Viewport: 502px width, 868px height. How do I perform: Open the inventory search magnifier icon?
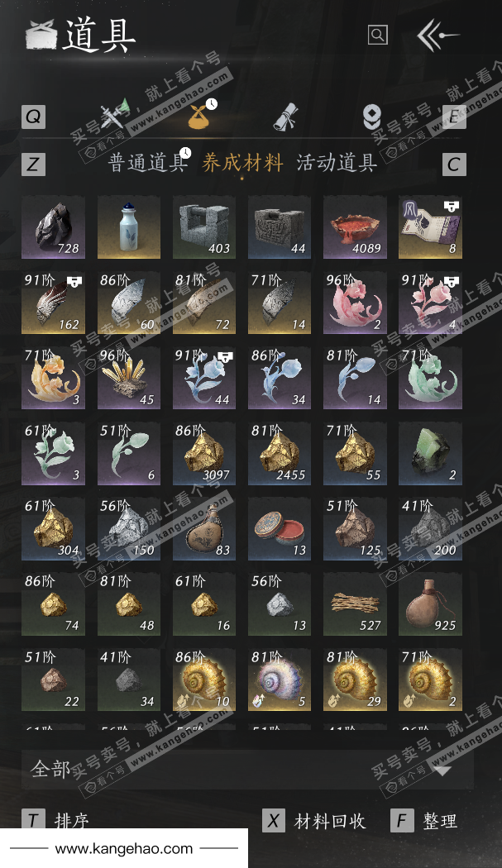[377, 35]
